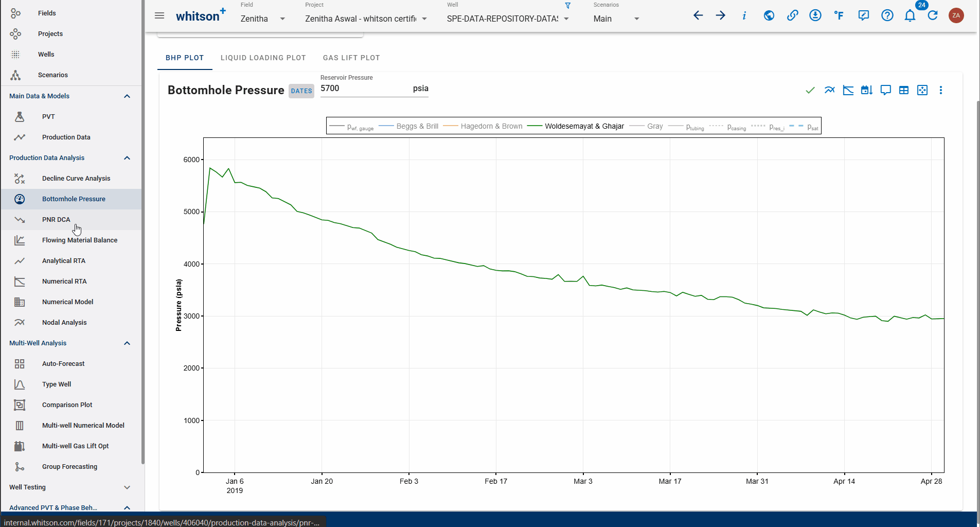The width and height of the screenshot is (980, 527).
Task: Select the Decline Curve Analysis tool
Action: [76, 178]
